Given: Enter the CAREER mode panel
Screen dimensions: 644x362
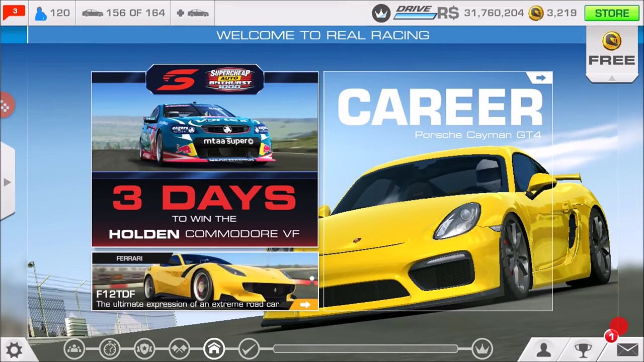Looking at the screenshot, I should coord(438,191).
